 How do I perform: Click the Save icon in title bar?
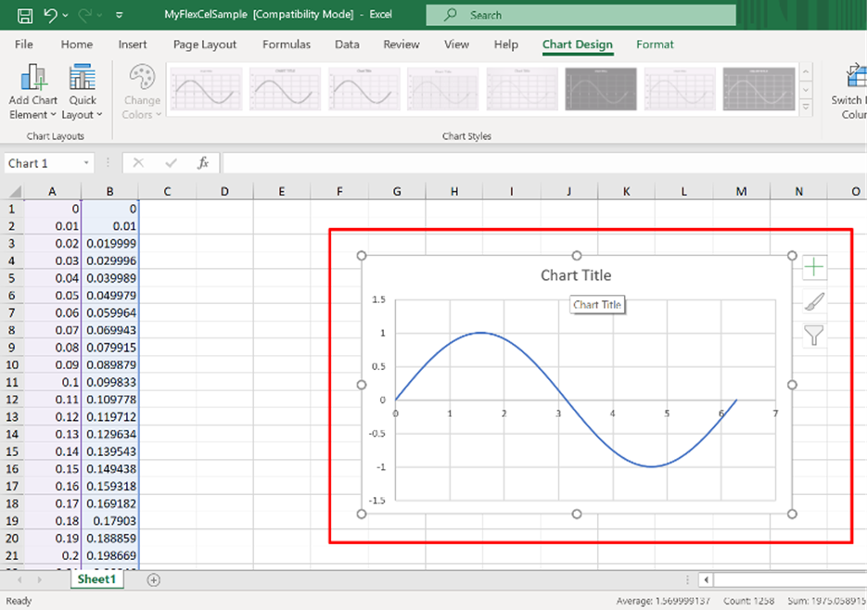pyautogui.click(x=25, y=16)
